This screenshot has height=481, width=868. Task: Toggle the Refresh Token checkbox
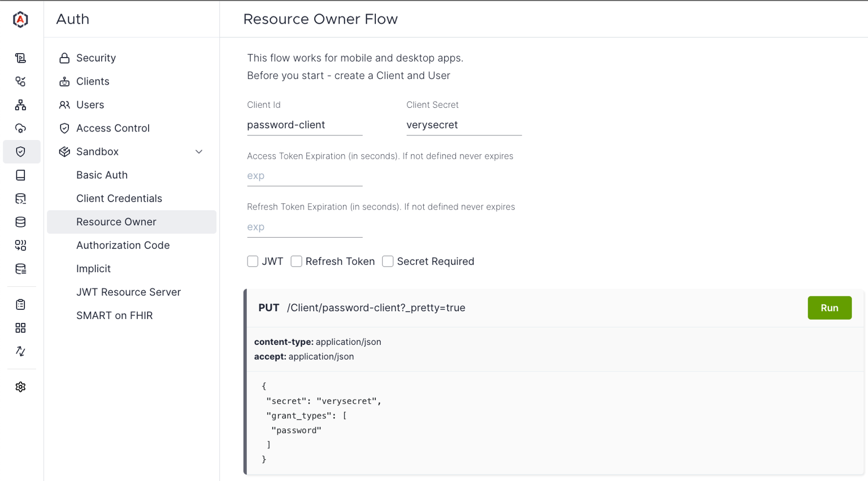click(x=296, y=261)
